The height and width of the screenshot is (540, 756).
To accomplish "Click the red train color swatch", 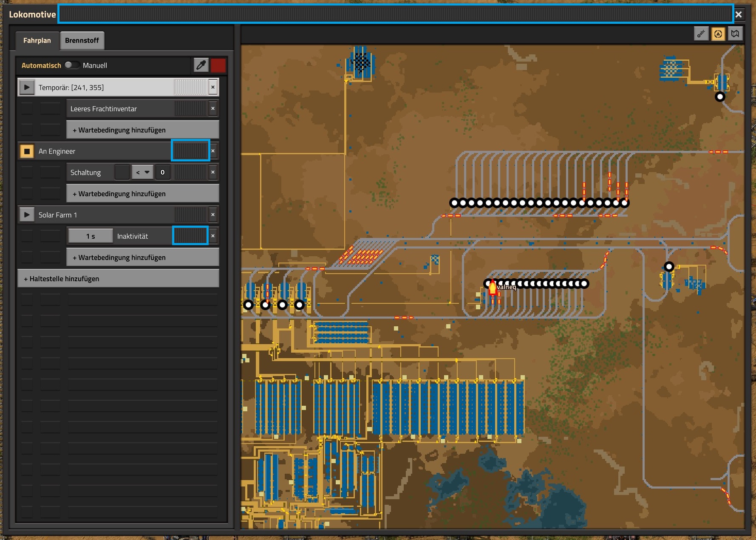I will point(218,65).
